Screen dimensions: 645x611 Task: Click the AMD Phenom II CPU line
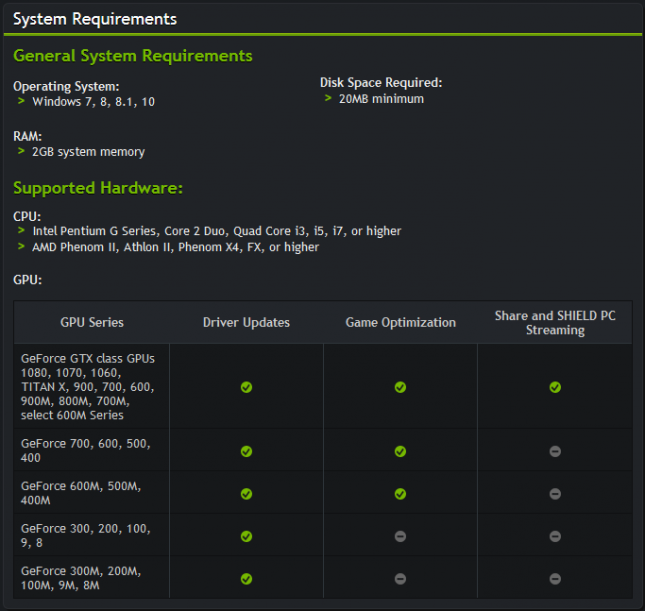176,247
